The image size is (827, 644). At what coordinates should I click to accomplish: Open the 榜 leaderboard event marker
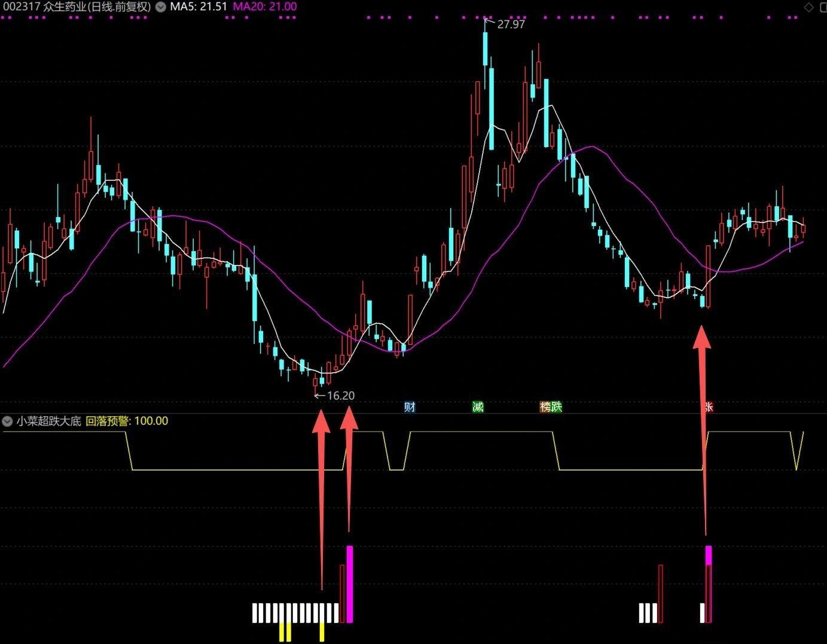point(545,407)
